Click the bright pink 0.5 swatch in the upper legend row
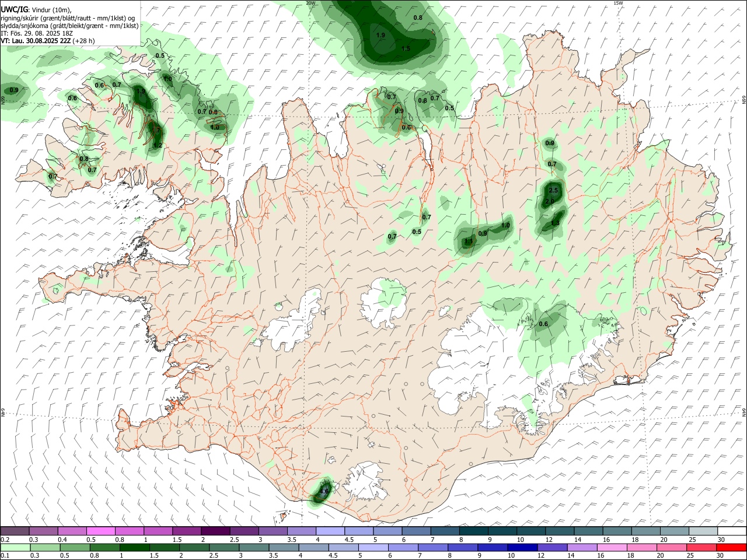The image size is (747, 560). click(100, 531)
